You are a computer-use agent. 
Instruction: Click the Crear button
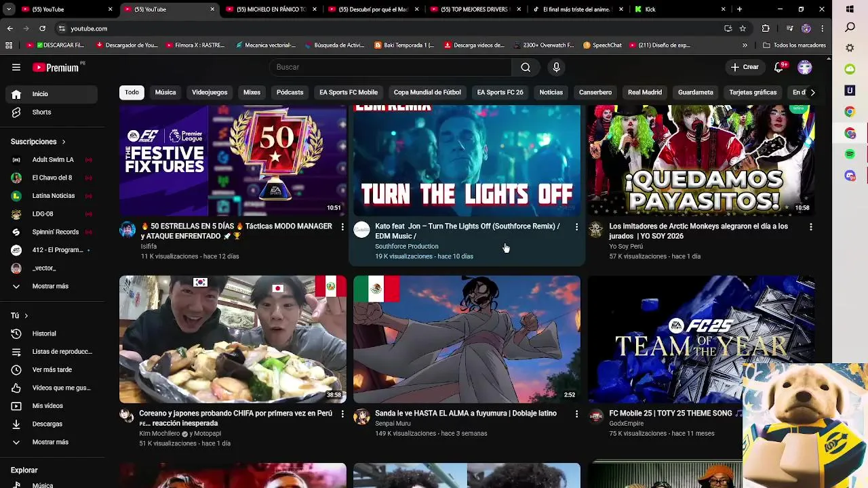point(745,67)
